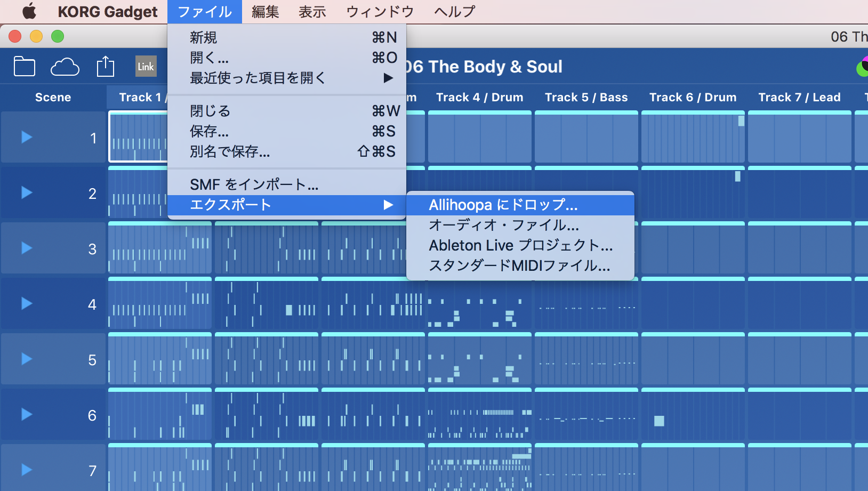This screenshot has width=868, height=491.
Task: Choose 別名で保存... menu entry
Action: (287, 151)
